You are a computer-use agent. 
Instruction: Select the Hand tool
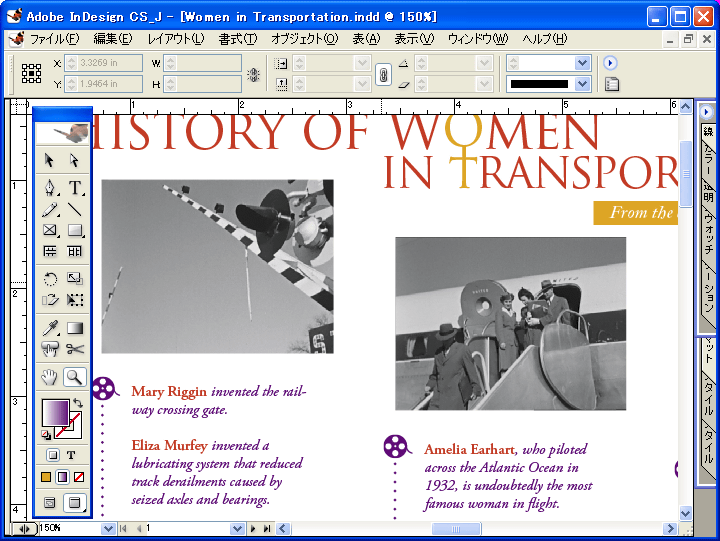coord(49,377)
